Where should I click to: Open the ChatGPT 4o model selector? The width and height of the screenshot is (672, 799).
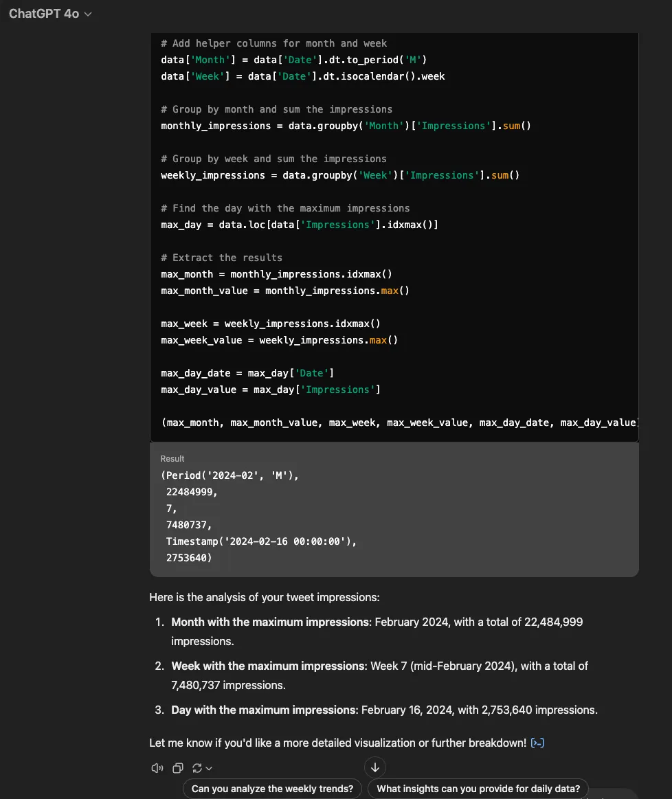[50, 14]
